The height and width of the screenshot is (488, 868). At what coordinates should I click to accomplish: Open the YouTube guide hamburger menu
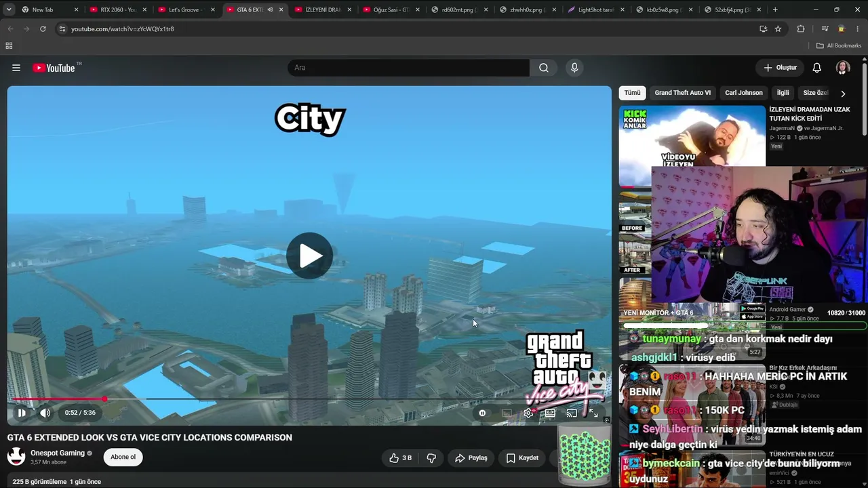pyautogui.click(x=16, y=68)
